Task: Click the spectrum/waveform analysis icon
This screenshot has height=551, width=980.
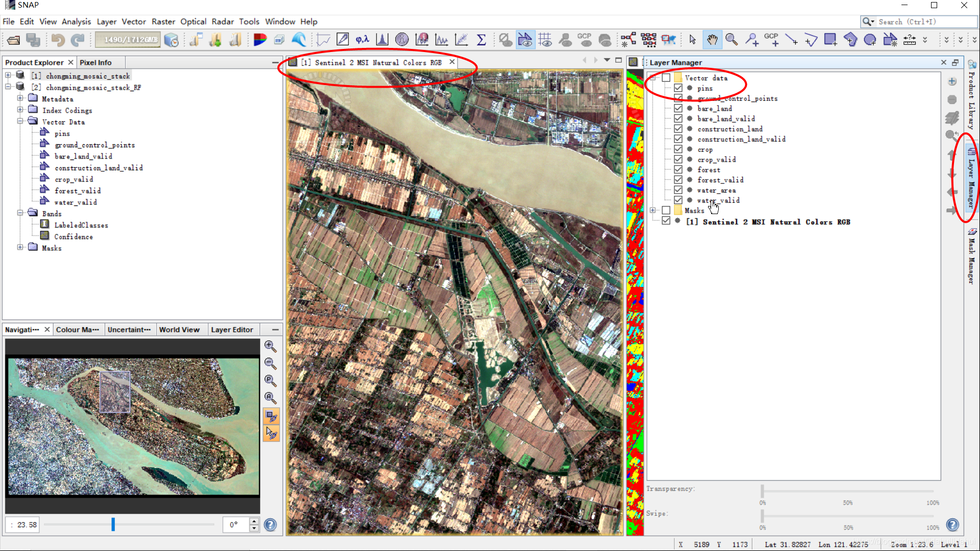Action: (443, 39)
